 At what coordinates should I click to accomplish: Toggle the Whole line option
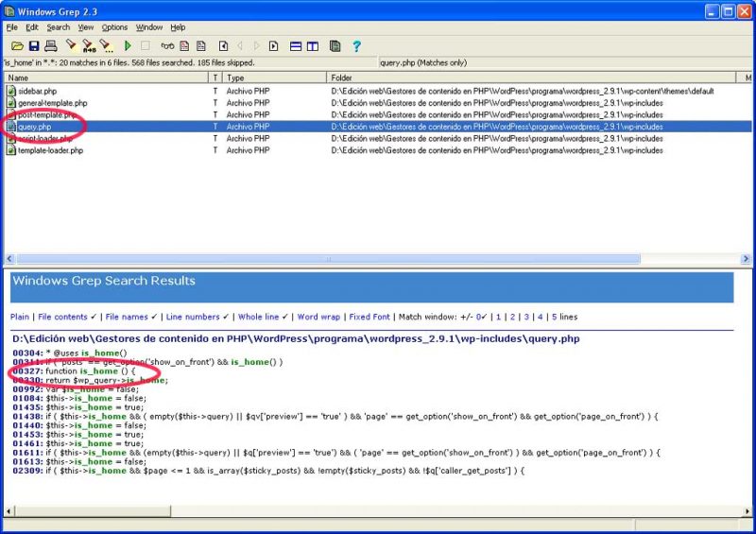[x=259, y=317]
